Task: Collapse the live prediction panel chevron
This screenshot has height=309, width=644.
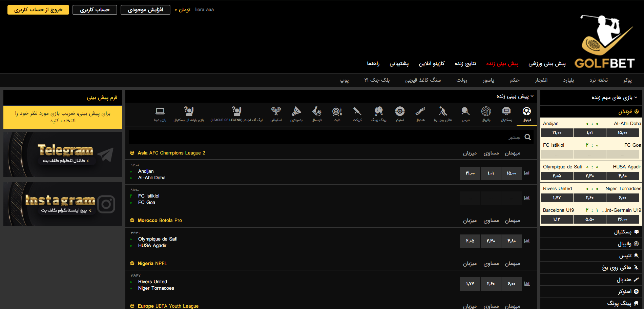Action: point(532,96)
